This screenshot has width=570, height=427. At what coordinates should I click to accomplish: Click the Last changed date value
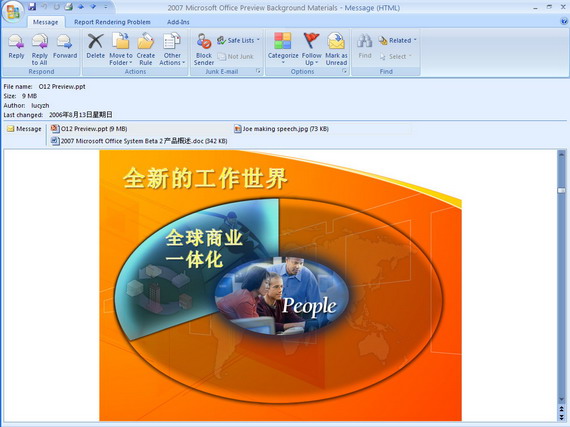81,115
